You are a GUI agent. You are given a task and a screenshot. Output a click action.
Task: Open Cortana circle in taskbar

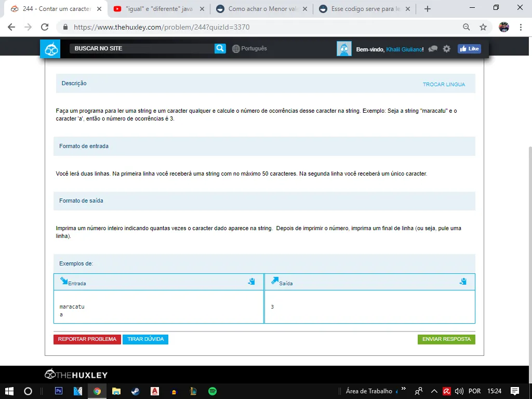[28, 391]
